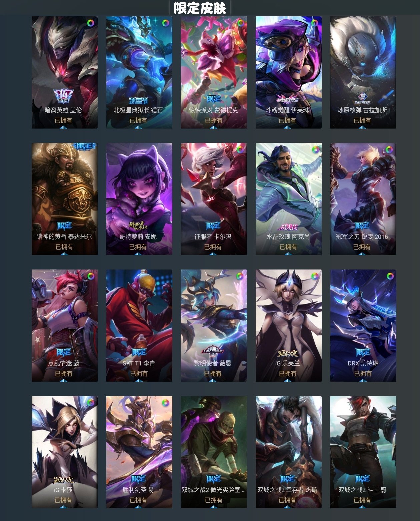Viewport: 420px width, 521px height.
Task: Click chroma wheel icon on 北极星典狱长 锤石
Action: click(x=165, y=23)
